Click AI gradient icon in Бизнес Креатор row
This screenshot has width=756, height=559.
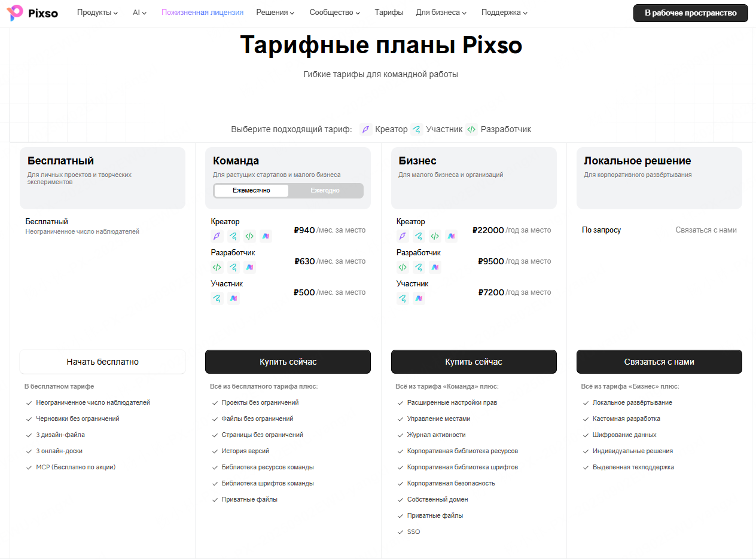[x=451, y=236]
